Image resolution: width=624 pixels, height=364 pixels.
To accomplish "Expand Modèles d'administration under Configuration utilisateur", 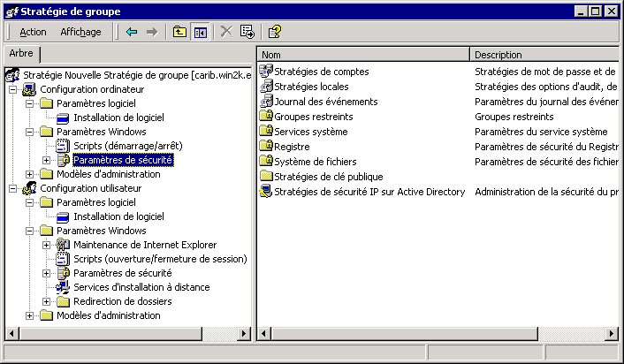I will coord(29,316).
